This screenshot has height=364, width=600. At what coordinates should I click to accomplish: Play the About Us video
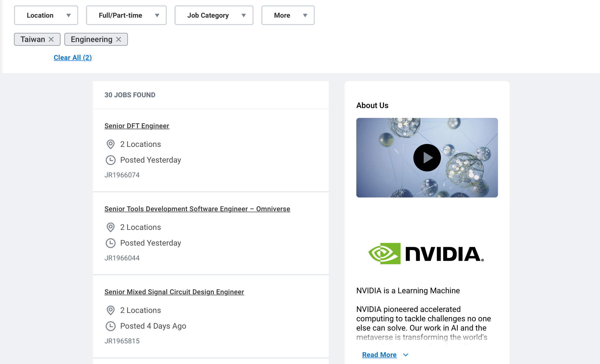click(427, 157)
